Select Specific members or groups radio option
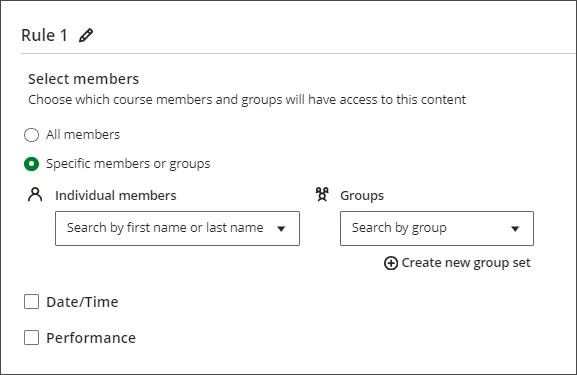 31,164
